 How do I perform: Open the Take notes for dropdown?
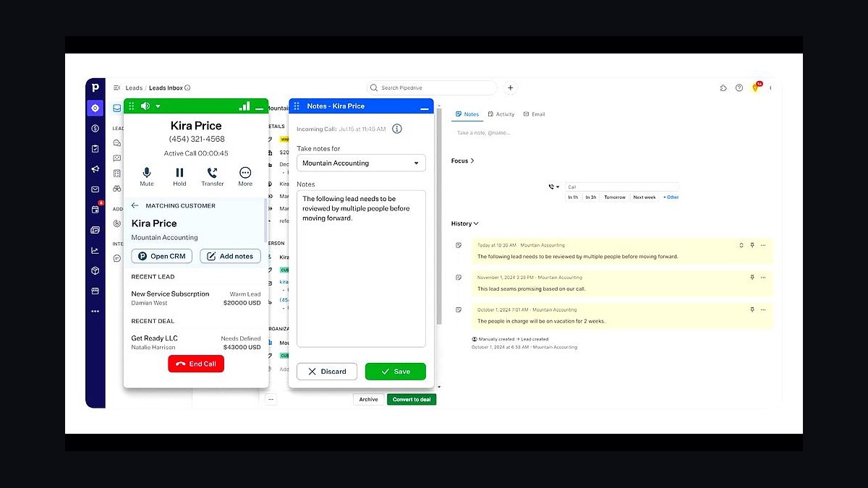pyautogui.click(x=361, y=163)
